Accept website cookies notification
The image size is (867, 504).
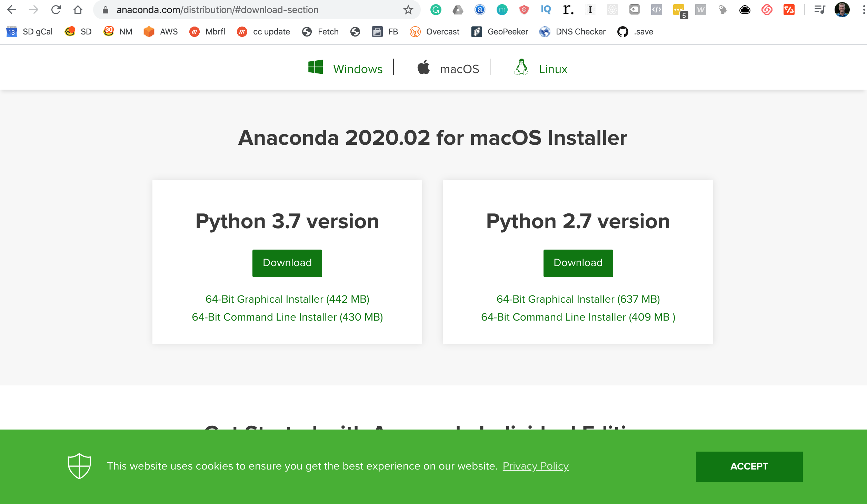(x=749, y=466)
